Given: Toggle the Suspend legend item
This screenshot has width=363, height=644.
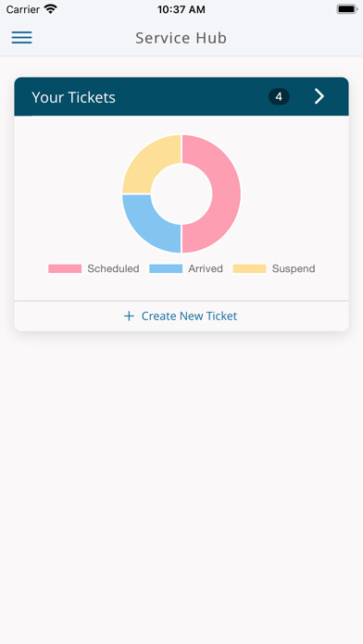Looking at the screenshot, I should click(x=274, y=268).
